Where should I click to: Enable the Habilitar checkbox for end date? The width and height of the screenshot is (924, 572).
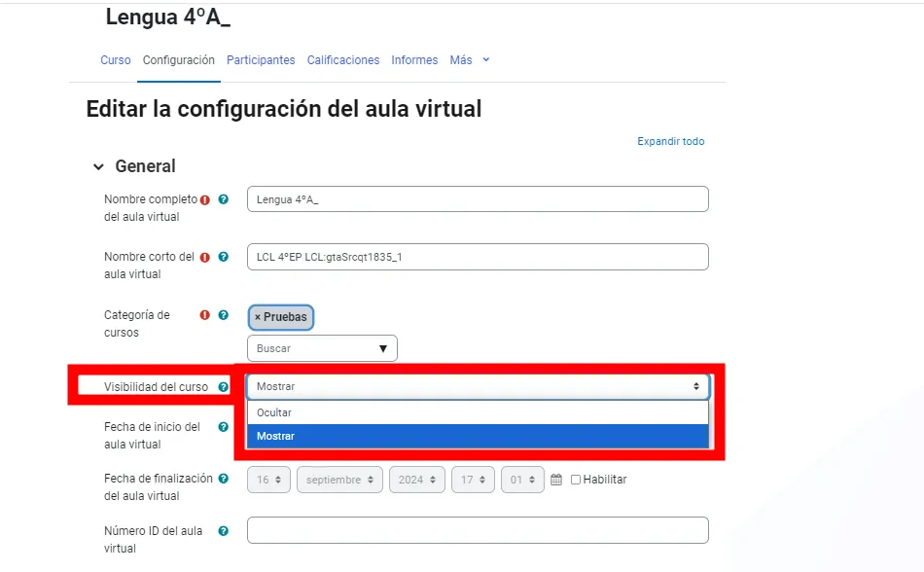pos(578,479)
